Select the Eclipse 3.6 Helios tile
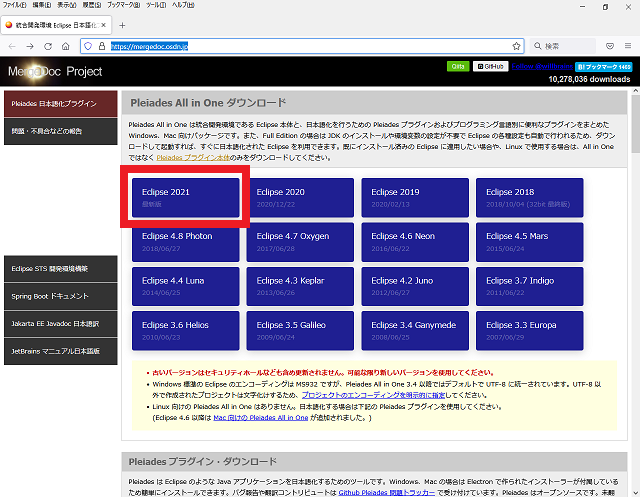This screenshot has height=497, width=640. [186, 331]
